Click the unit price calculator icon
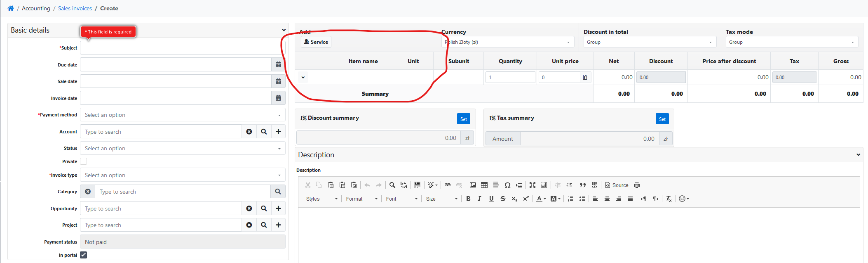The width and height of the screenshot is (868, 263). click(585, 77)
